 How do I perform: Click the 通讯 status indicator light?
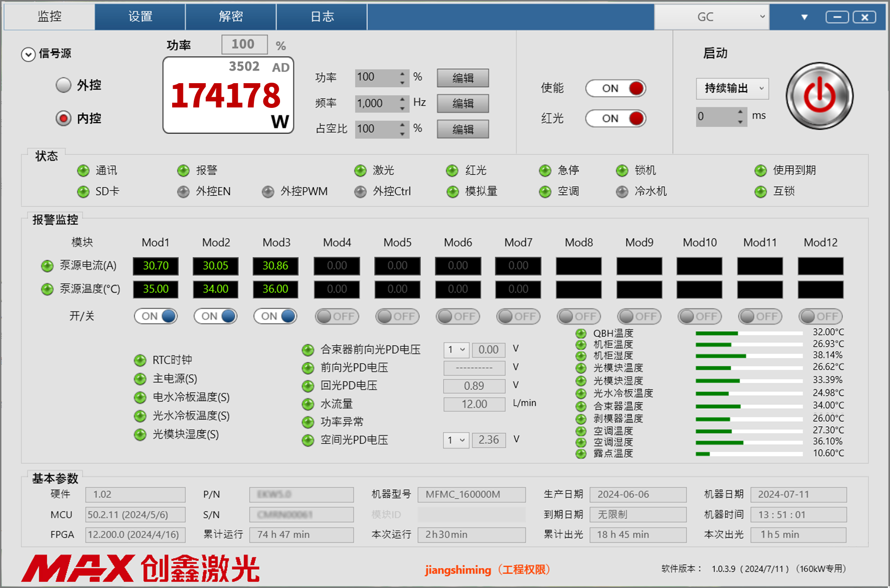tap(83, 170)
